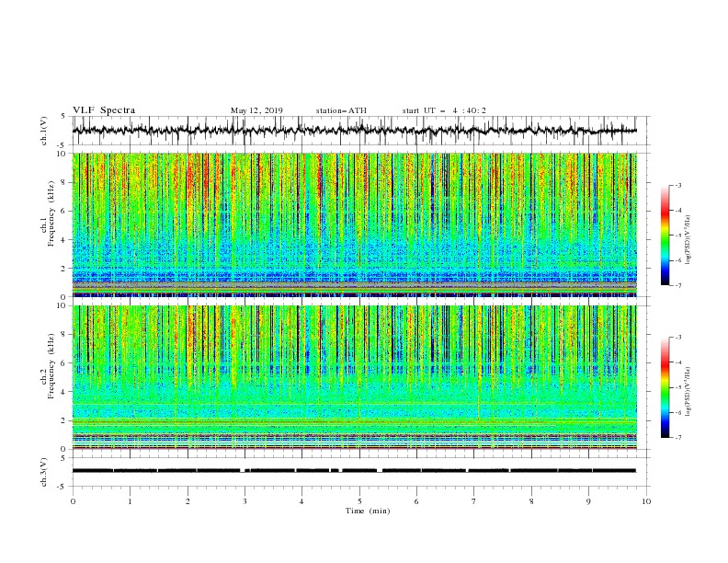Click the "-7" label on ch.1 color bar
The width and height of the screenshot is (728, 563).
coord(678,285)
